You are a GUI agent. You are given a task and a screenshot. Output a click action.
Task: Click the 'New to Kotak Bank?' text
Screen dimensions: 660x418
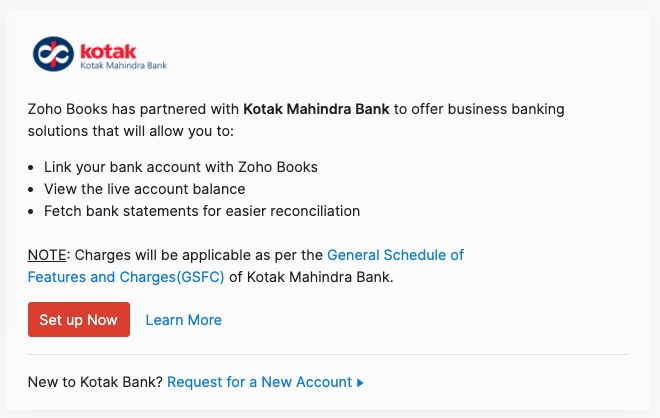[x=95, y=382]
